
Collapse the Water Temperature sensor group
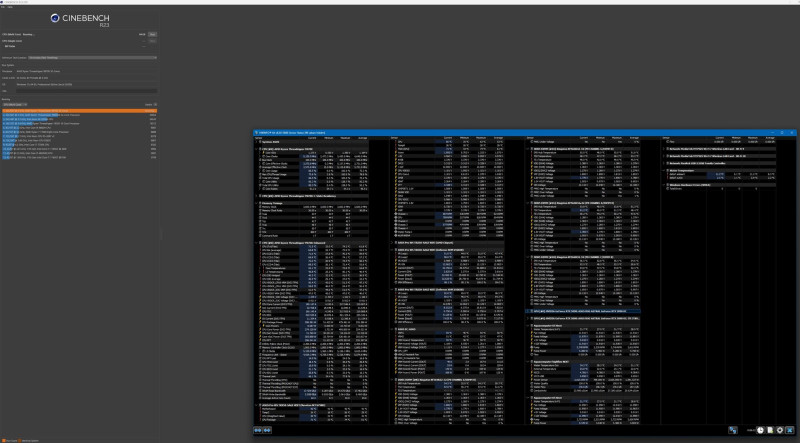[x=664, y=170]
